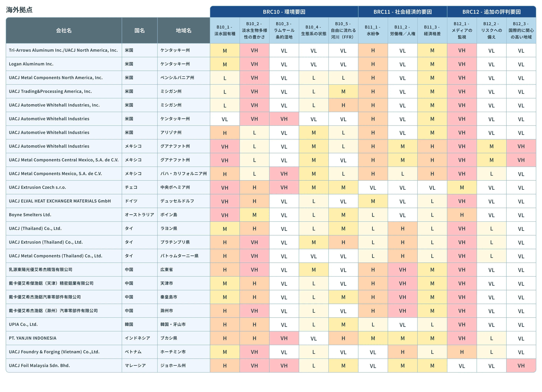Click the B11_1 水紛争 column header
This screenshot has width=542, height=392.
point(373,30)
